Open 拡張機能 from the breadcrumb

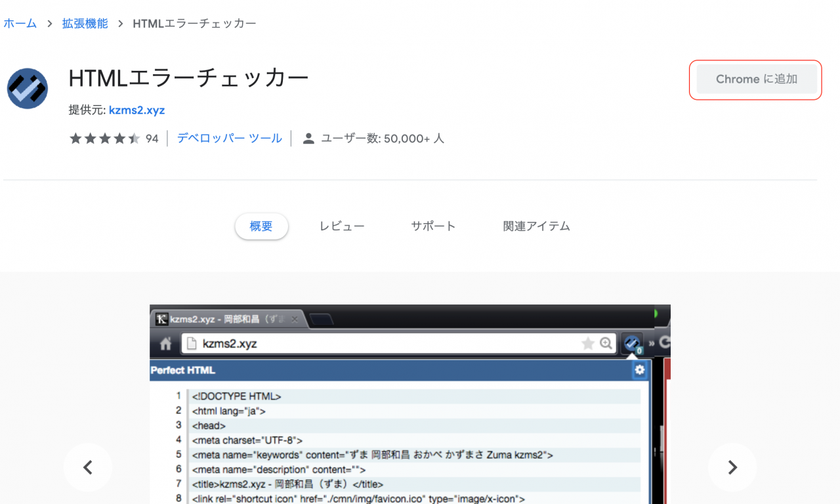point(84,23)
